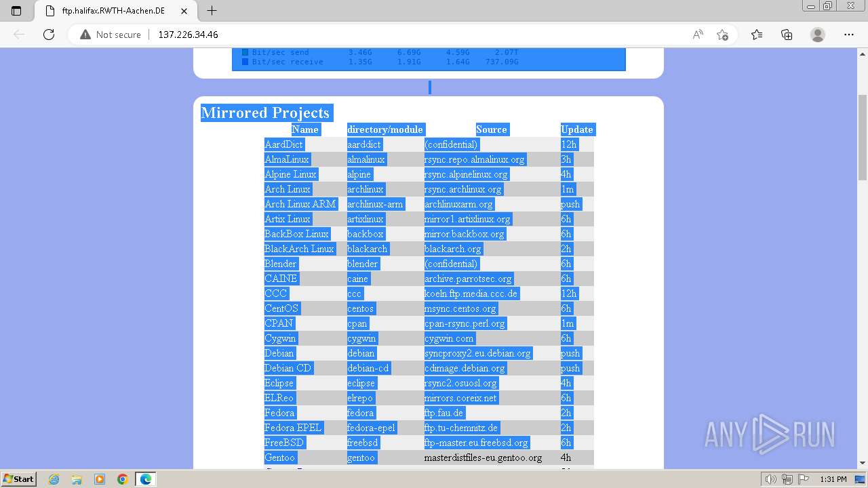The width and height of the screenshot is (868, 488).
Task: Open Google Chrome from taskbar
Action: tap(123, 479)
